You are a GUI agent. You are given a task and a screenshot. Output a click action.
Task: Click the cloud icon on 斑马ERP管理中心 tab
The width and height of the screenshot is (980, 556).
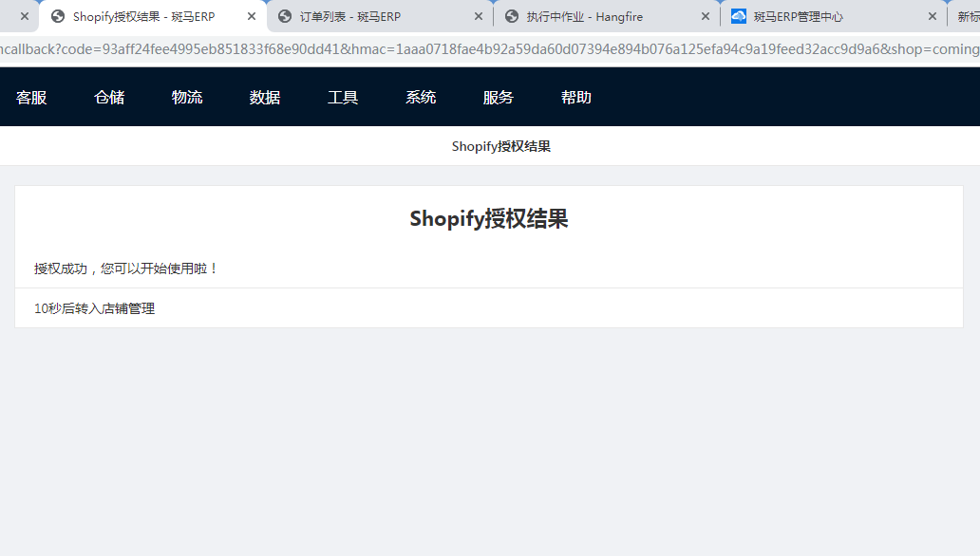click(x=739, y=16)
